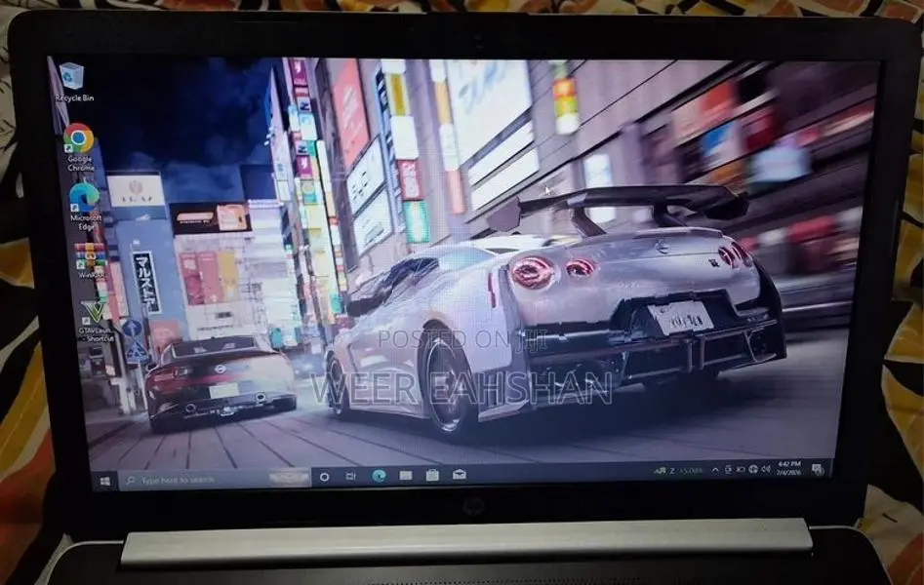Click the 'Type here to search' box

(215, 479)
